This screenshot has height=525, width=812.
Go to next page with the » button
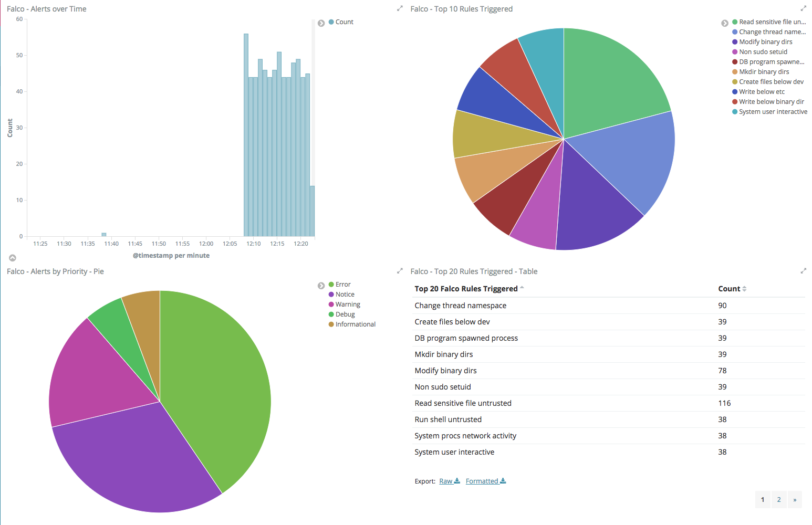click(x=795, y=499)
